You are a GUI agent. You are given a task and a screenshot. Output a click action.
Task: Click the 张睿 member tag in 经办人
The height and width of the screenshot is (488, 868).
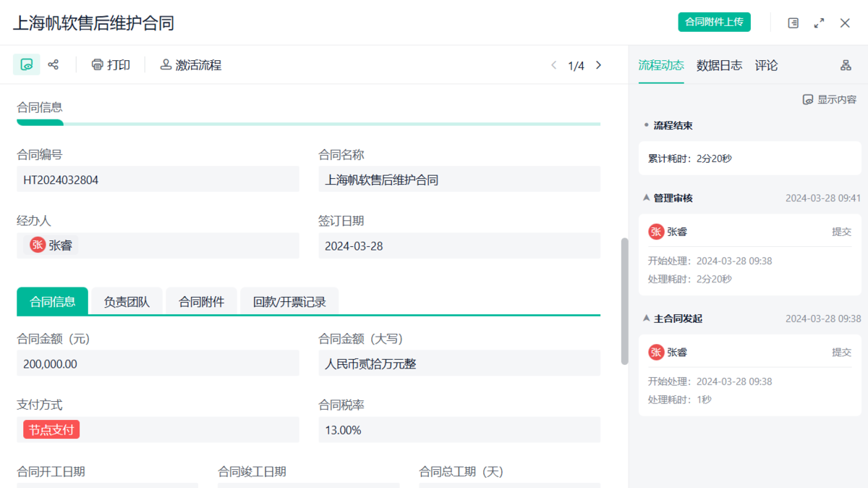pyautogui.click(x=51, y=245)
